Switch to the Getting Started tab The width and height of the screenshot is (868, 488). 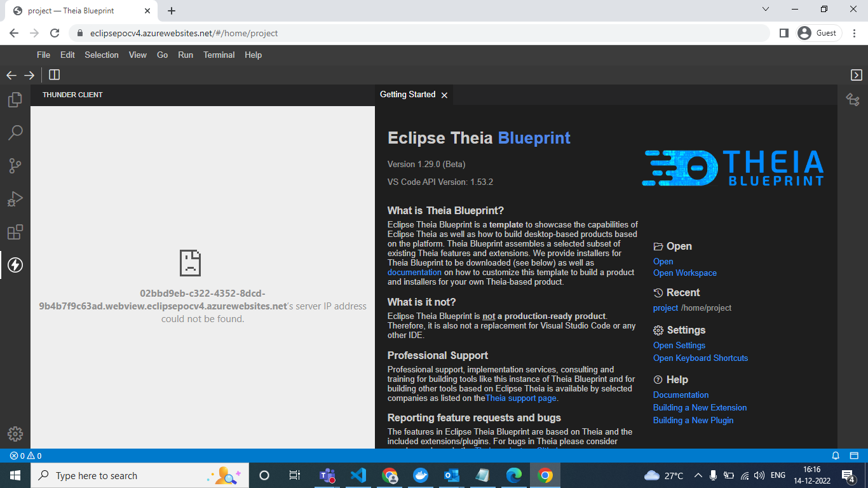pyautogui.click(x=408, y=94)
